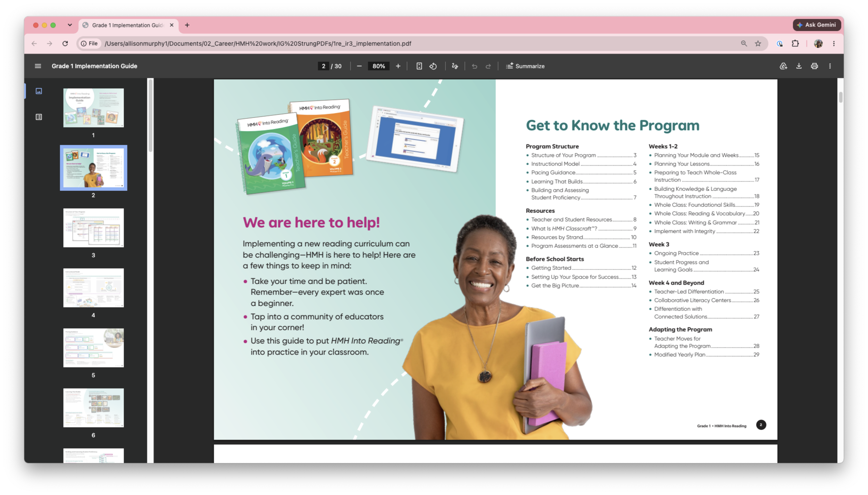Click the extension icon beside the bookmark star

780,43
